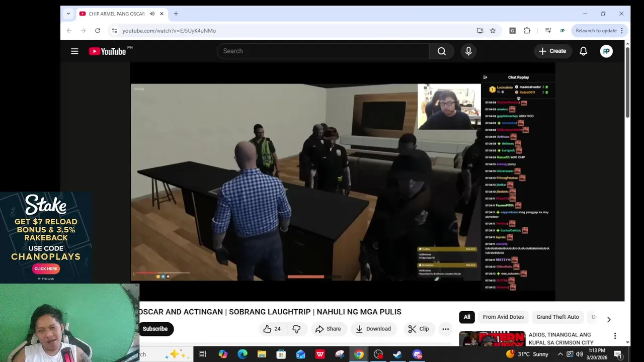Launch Microsoft Edge from the taskbar
644x362 pixels.
tap(242, 354)
